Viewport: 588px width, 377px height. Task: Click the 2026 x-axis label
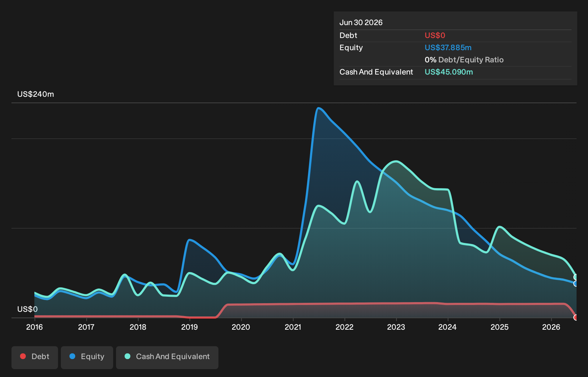pos(551,327)
